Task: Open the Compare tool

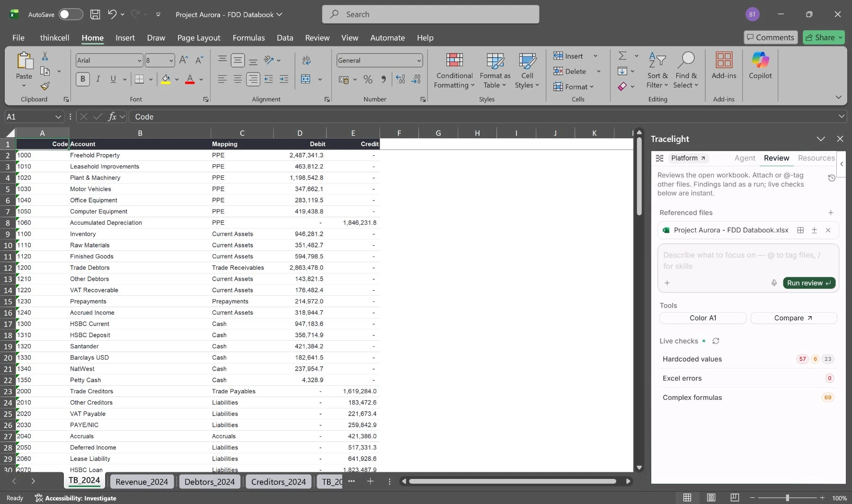Action: pyautogui.click(x=793, y=318)
